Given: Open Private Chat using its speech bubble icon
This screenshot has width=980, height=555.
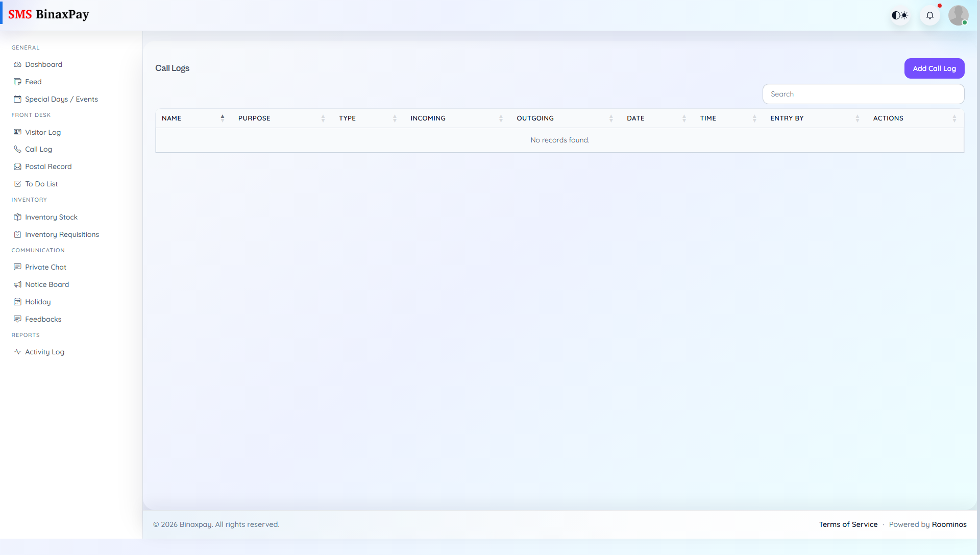Looking at the screenshot, I should coord(18,267).
